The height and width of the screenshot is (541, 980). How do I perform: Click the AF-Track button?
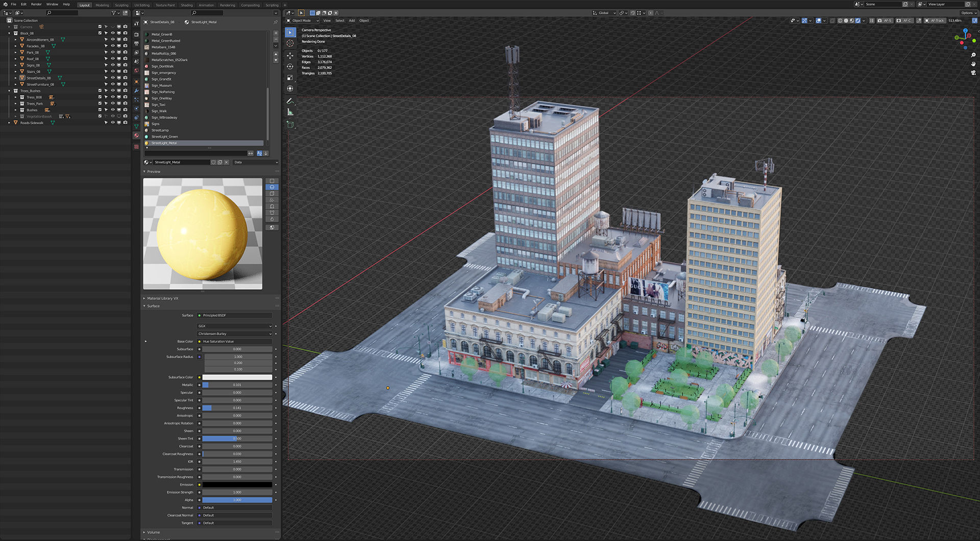click(x=935, y=20)
